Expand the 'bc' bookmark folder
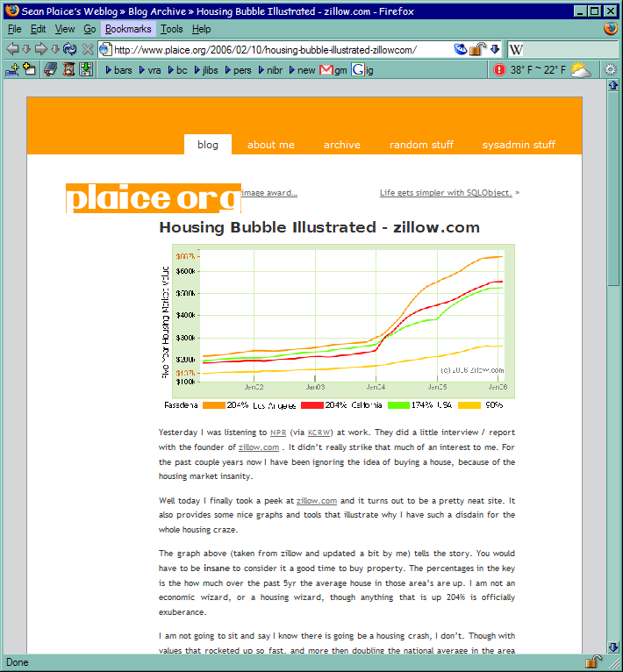Image resolution: width=623 pixels, height=672 pixels. [177, 70]
